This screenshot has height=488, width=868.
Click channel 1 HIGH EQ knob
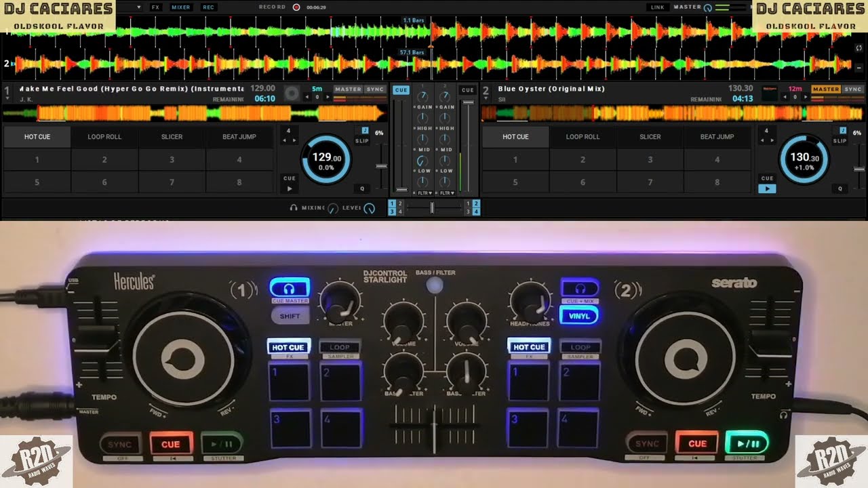click(422, 118)
